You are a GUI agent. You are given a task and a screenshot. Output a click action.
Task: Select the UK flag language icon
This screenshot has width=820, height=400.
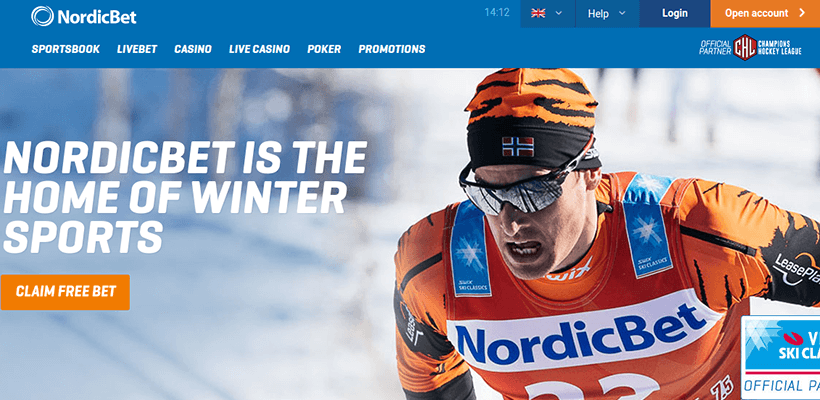point(538,13)
